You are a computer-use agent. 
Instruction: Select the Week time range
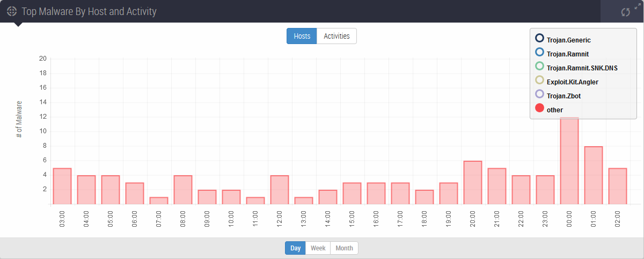pos(318,248)
